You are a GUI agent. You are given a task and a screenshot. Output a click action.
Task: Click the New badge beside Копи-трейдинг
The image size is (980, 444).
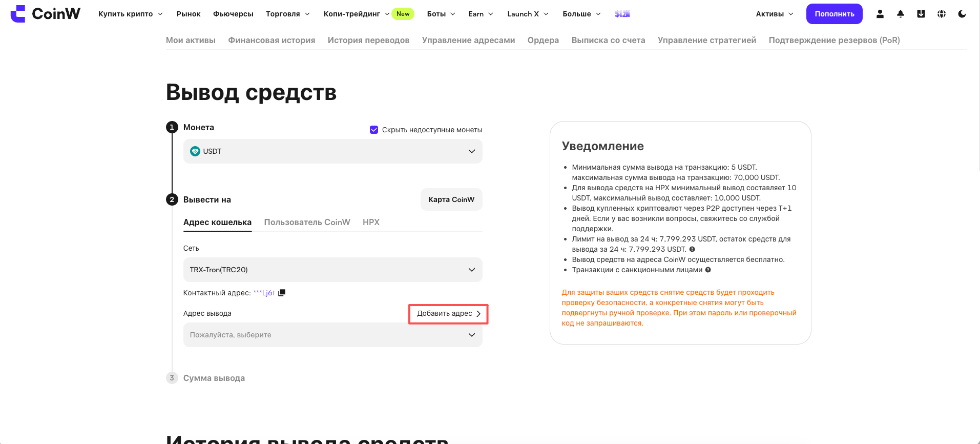coord(403,14)
